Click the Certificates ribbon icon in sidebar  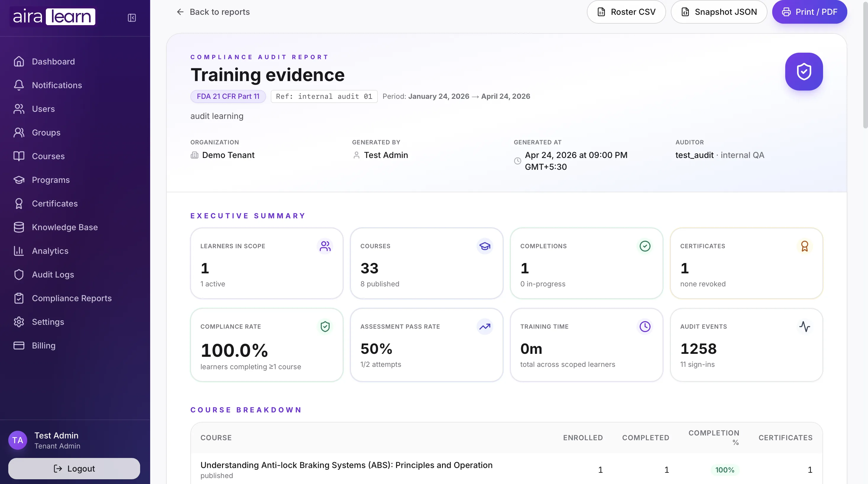(x=19, y=203)
